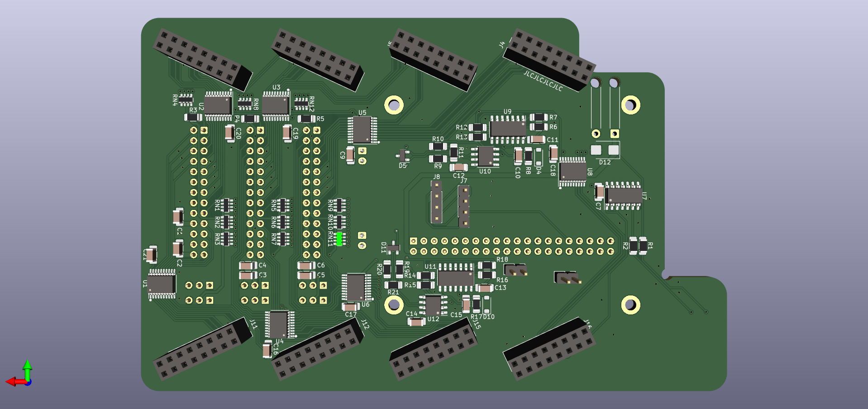Select the U6 chip above C17
The image size is (868, 409).
coord(356,287)
